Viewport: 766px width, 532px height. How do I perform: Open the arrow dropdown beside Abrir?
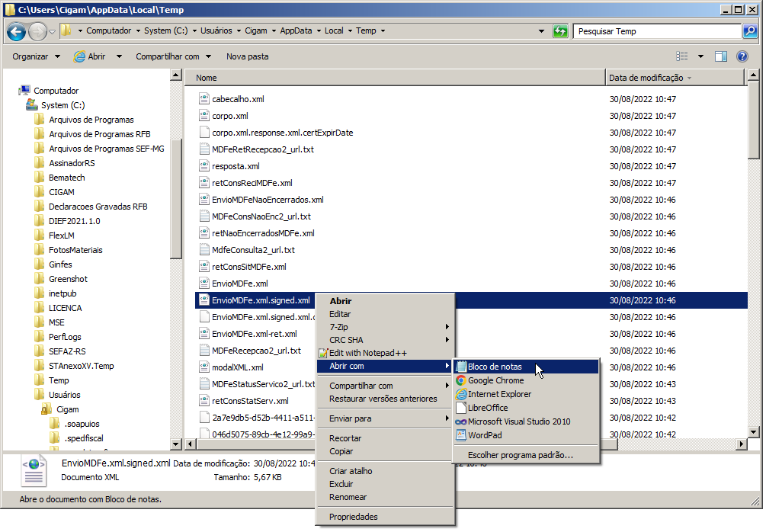119,56
